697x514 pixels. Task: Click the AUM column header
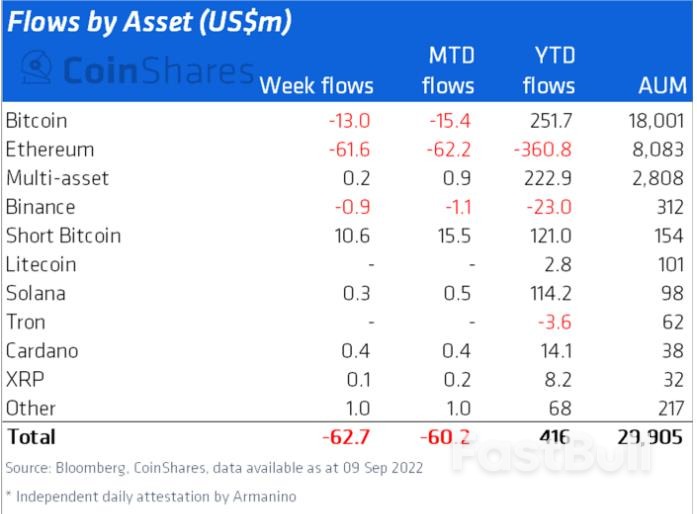click(662, 85)
